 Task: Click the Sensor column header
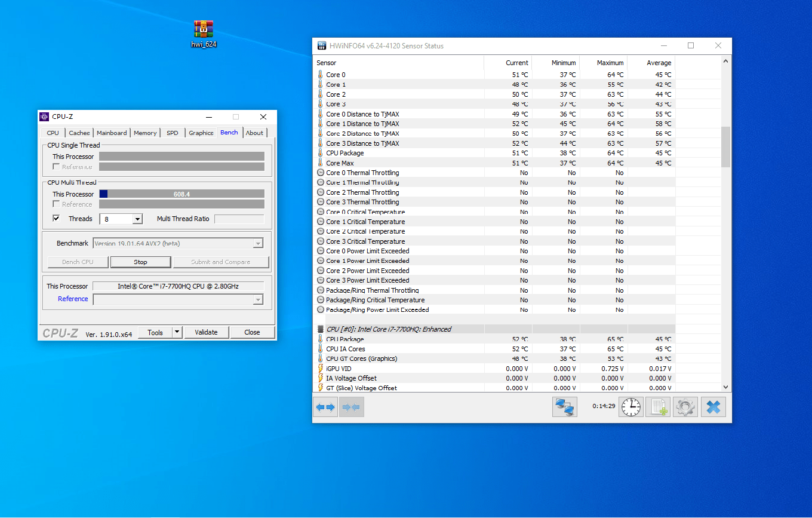click(398, 63)
